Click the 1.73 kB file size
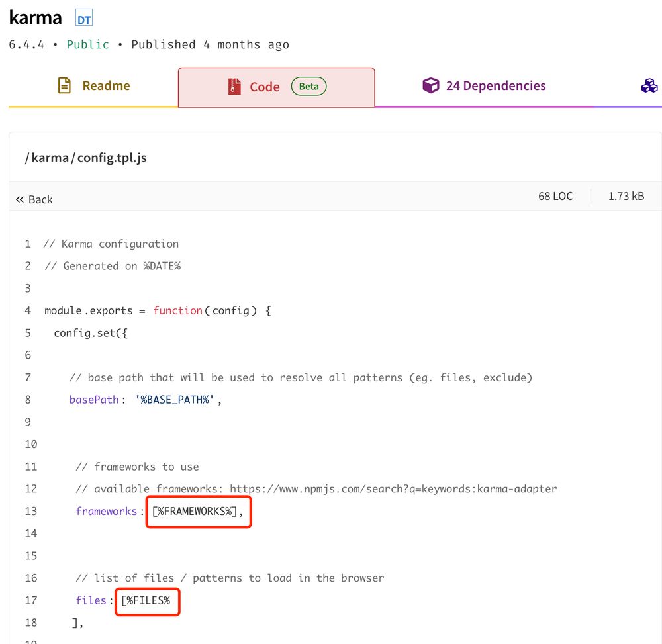Screen dimensions: 662x644 (x=626, y=196)
